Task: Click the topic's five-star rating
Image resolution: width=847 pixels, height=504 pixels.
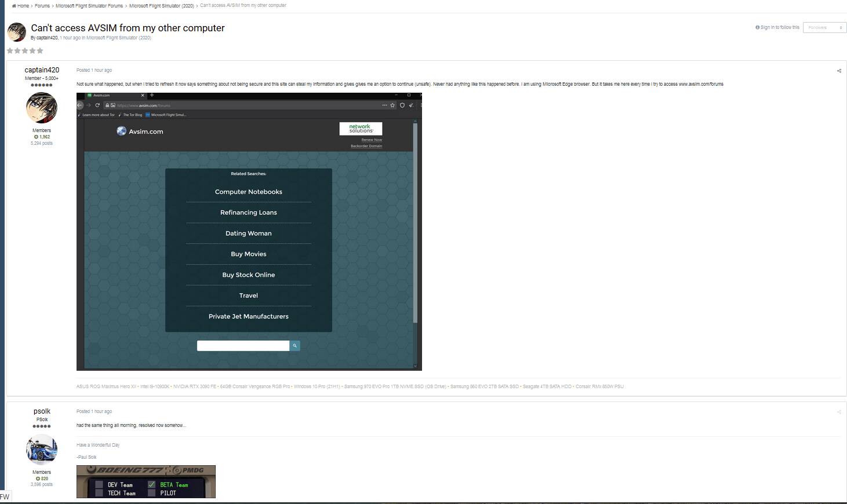Action: (25, 51)
